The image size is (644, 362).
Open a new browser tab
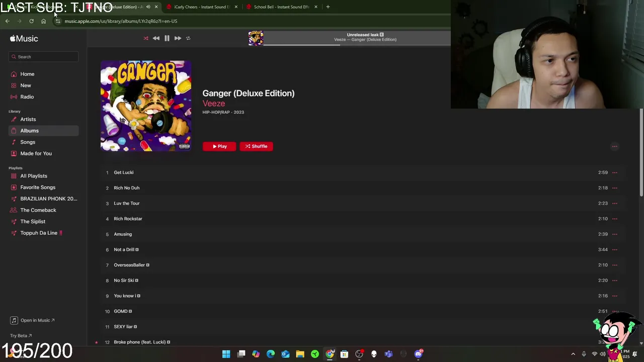point(328,7)
